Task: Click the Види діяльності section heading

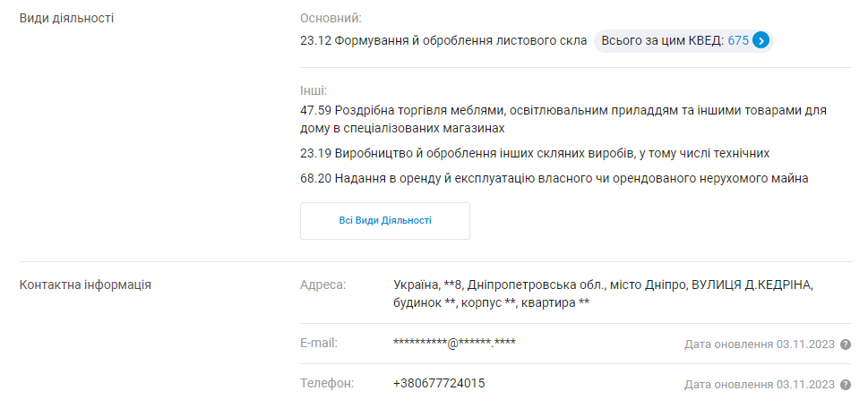Action: coord(66,18)
